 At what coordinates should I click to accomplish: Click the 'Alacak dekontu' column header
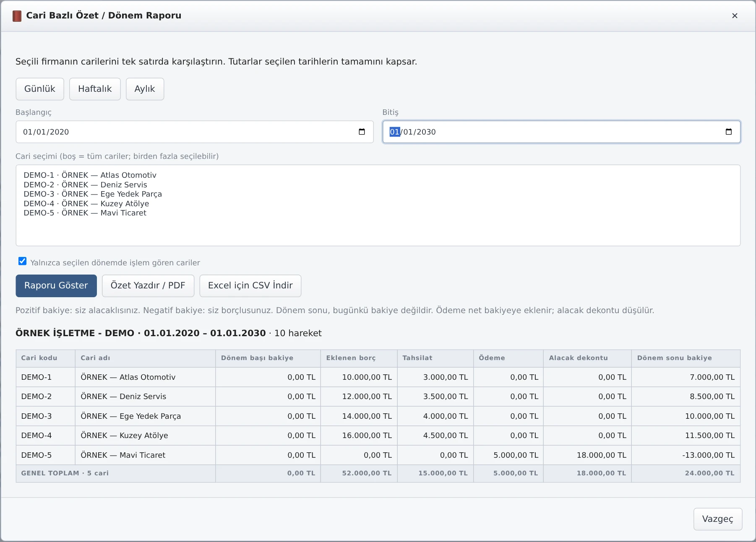coord(587,358)
